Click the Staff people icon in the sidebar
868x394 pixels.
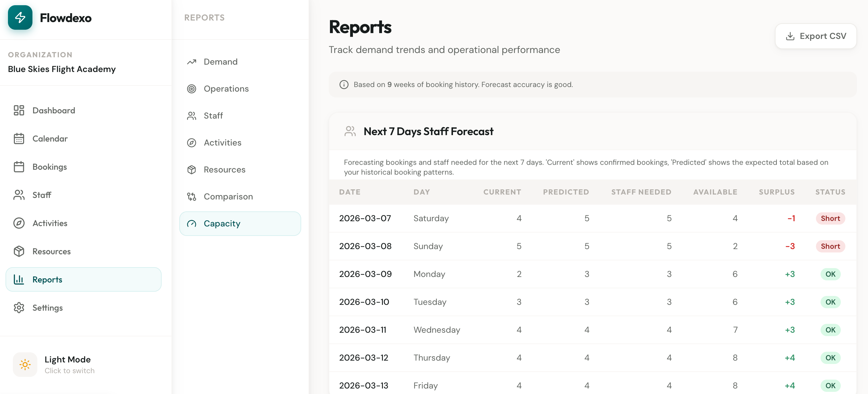click(x=19, y=195)
